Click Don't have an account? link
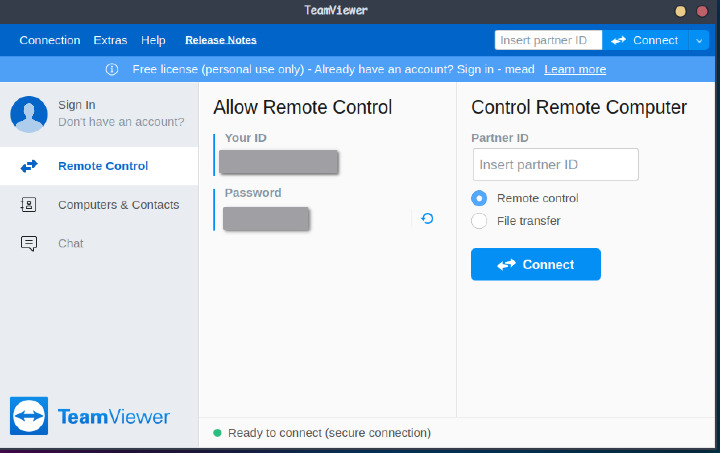The height and width of the screenshot is (453, 720). pyautogui.click(x=121, y=122)
